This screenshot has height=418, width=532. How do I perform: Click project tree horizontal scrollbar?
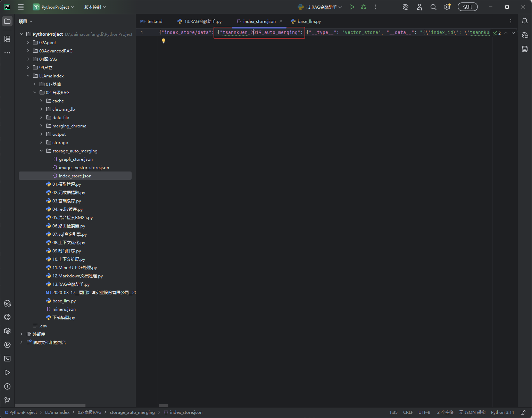tap(50, 405)
